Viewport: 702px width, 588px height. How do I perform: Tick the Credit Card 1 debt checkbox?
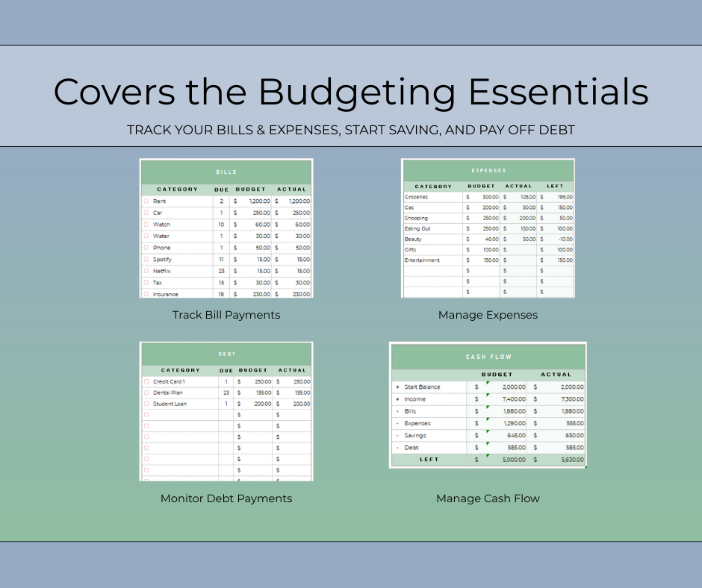[146, 381]
